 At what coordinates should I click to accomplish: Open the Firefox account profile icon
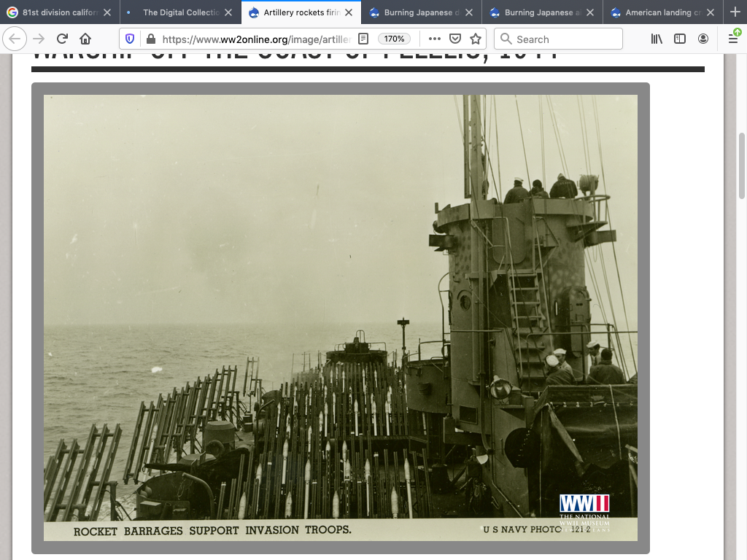703,39
